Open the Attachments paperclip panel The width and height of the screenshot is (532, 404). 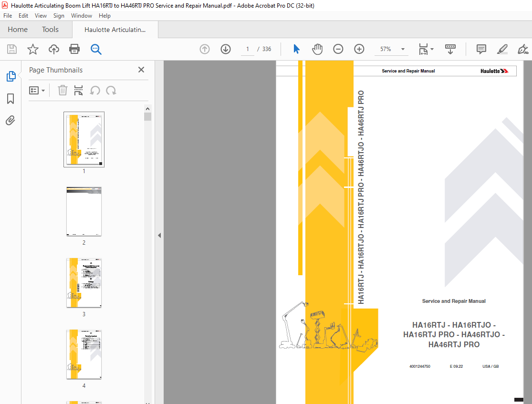pos(10,120)
